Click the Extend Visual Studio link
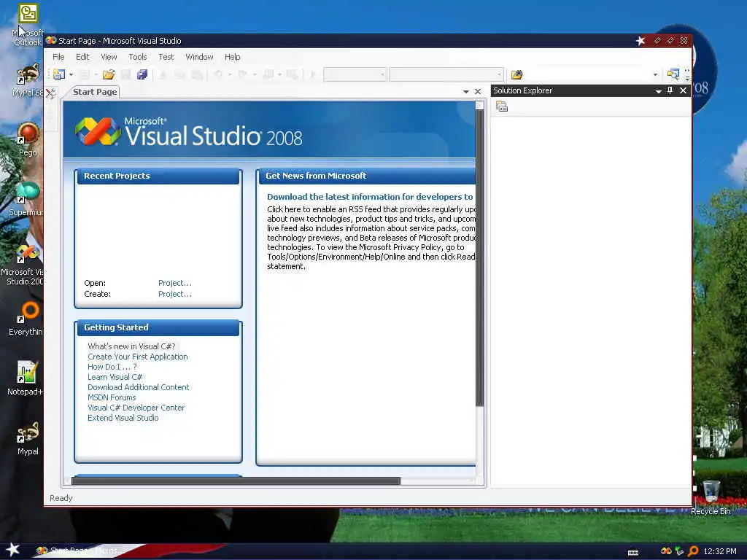This screenshot has width=747, height=560. coord(123,418)
